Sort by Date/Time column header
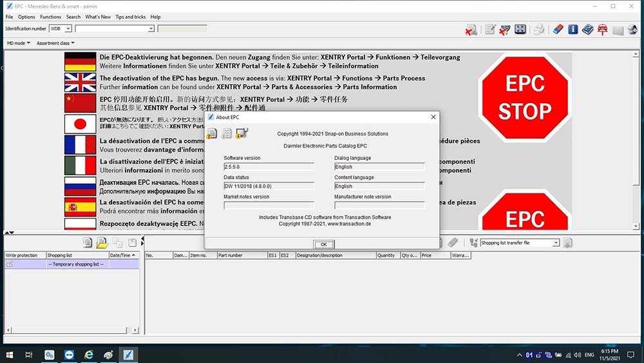 [x=124, y=255]
